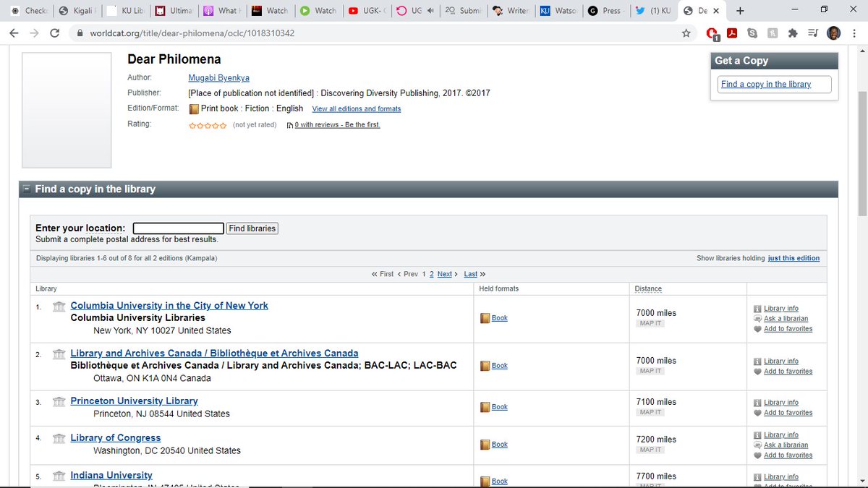Image resolution: width=868 pixels, height=488 pixels.
Task: Click the Enter your location field
Action: pyautogui.click(x=179, y=228)
